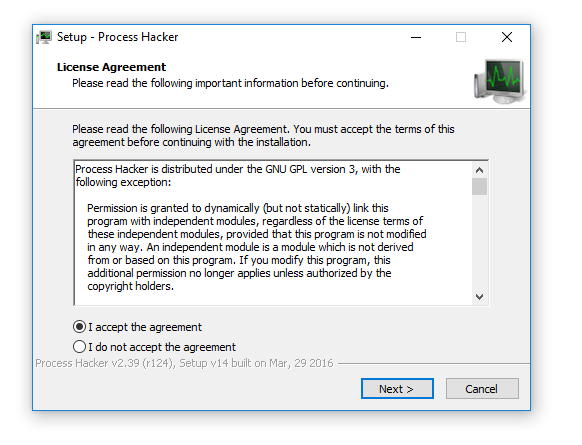Screen dimensions: 582x445
Task: Click the Process Hacker v2.39 version text
Action: 184,363
